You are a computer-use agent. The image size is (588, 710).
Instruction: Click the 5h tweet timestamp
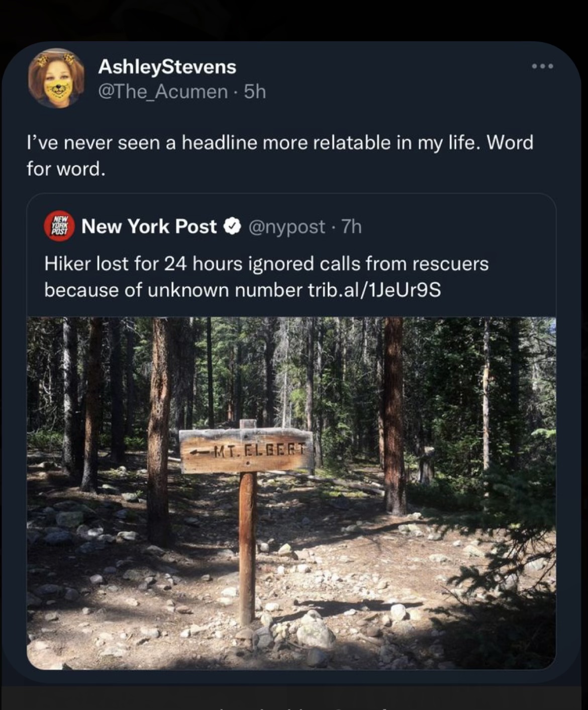(x=254, y=92)
